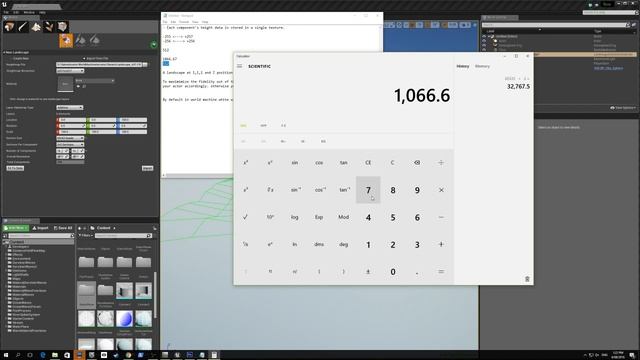
Task: Select the Import from File radio option
Action: 96,58
